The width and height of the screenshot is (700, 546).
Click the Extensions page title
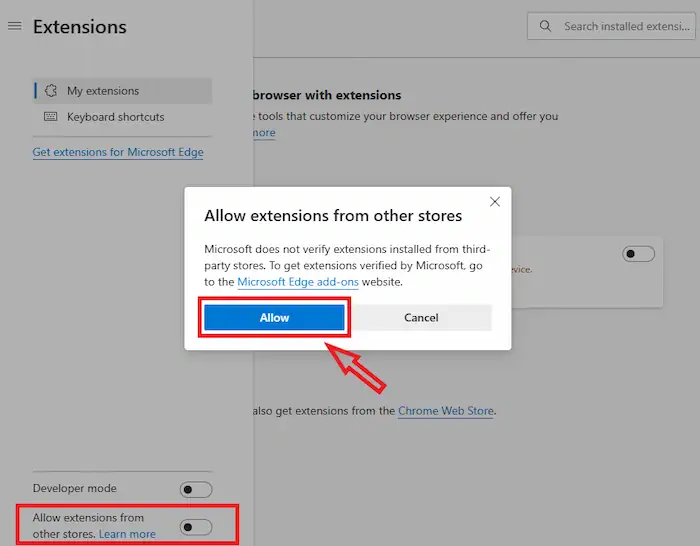click(x=80, y=27)
